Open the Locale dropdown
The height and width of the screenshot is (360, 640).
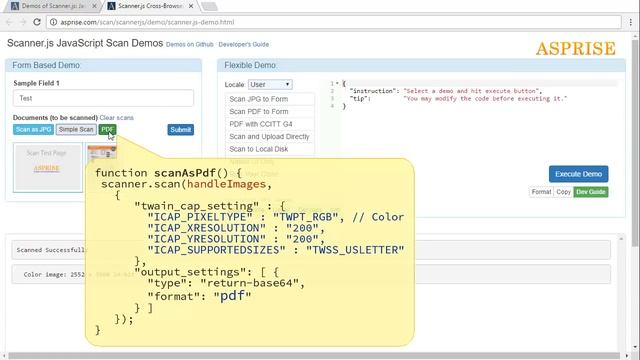click(270, 84)
